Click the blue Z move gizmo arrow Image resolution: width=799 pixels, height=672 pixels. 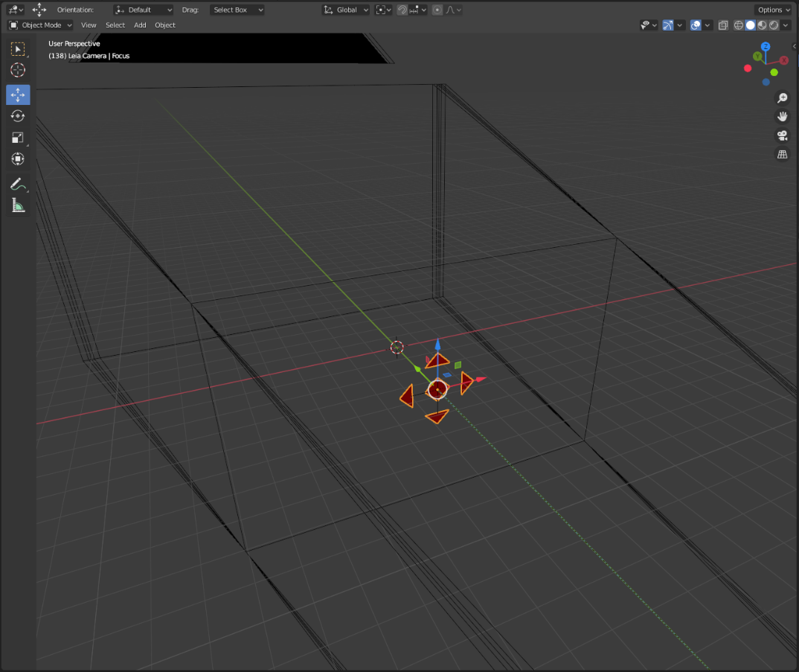(x=437, y=344)
